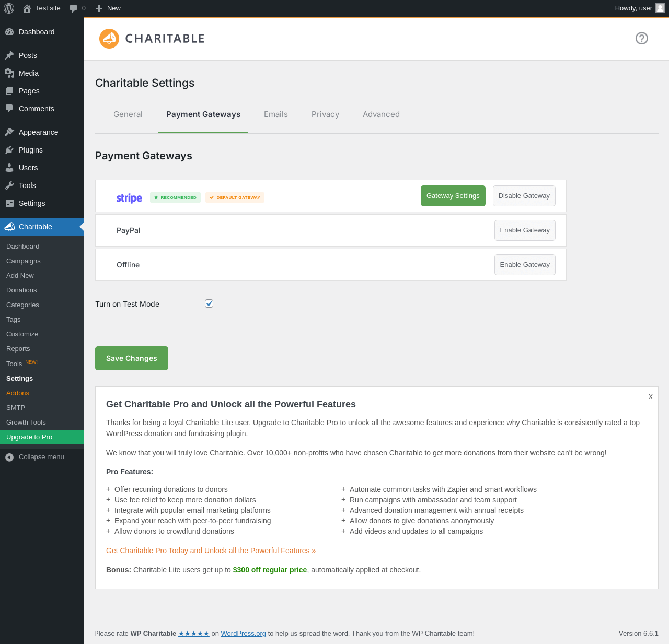Click the WordPress logo icon
The height and width of the screenshot is (644, 669).
(9, 8)
